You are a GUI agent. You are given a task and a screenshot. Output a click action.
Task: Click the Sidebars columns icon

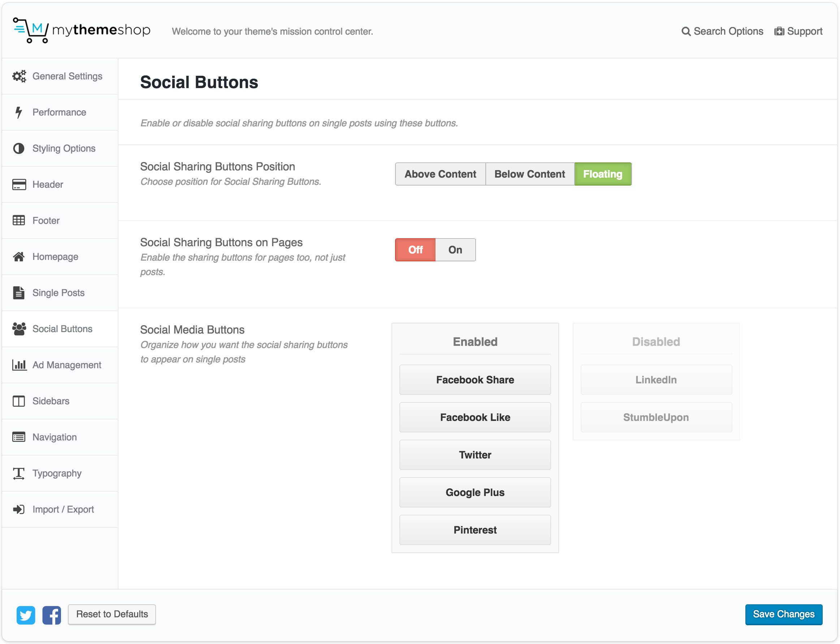click(19, 401)
